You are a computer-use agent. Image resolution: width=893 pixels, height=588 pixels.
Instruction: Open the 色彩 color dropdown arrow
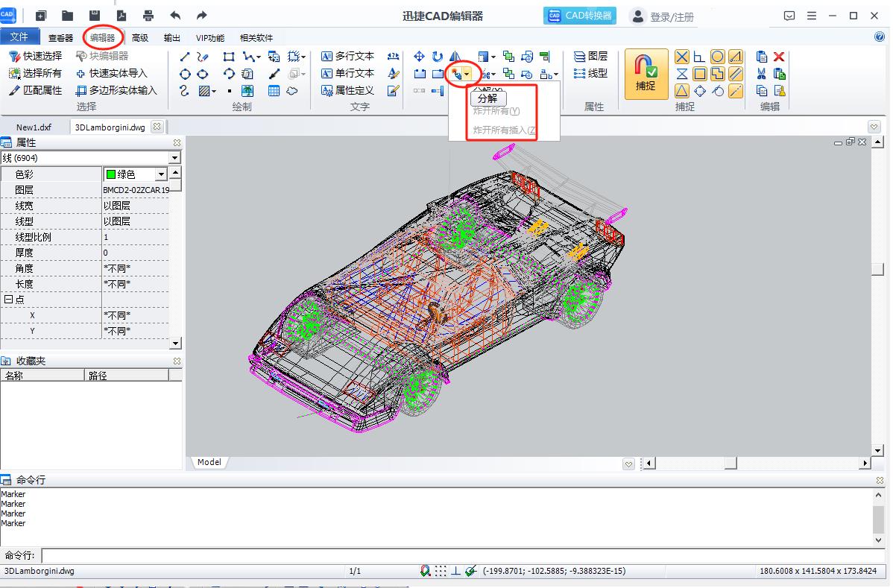coord(161,174)
